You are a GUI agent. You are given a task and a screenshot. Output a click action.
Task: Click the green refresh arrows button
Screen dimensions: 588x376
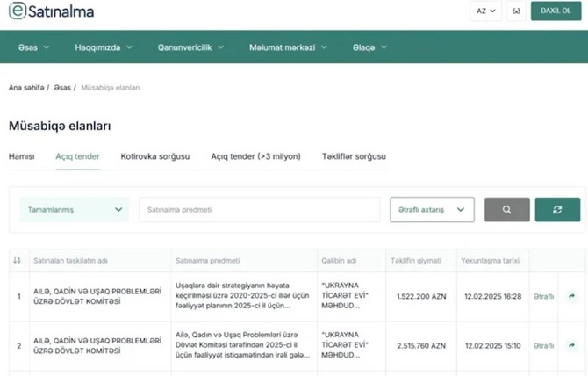pyautogui.click(x=557, y=210)
